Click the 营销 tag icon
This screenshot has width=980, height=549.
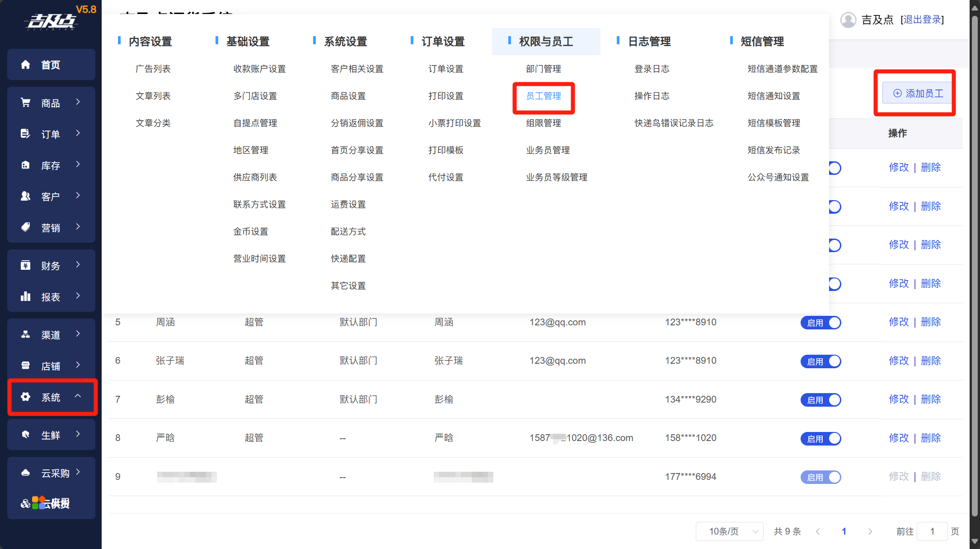click(26, 227)
